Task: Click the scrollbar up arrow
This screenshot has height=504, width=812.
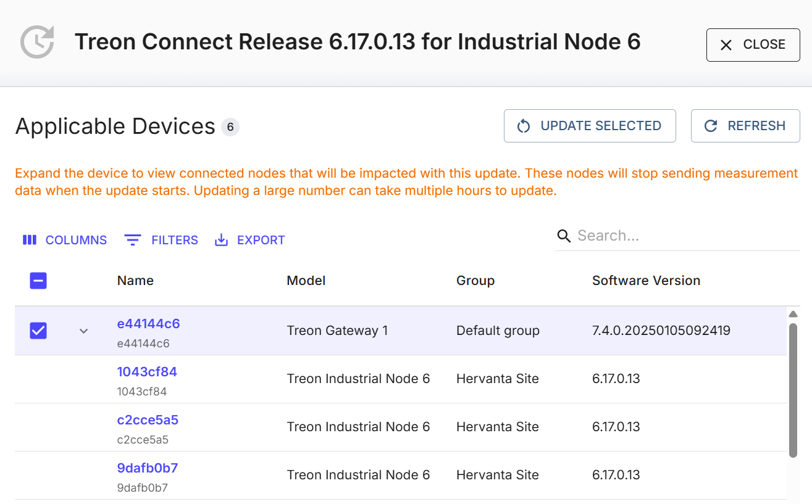Action: coord(793,315)
